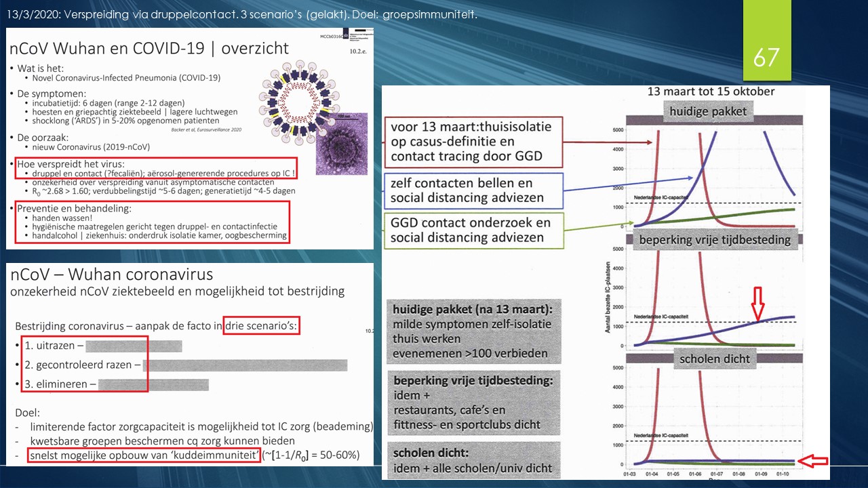The image size is (868, 488).
Task: Select the R0 ~2.68 > 1.60 line
Action: click(x=165, y=192)
